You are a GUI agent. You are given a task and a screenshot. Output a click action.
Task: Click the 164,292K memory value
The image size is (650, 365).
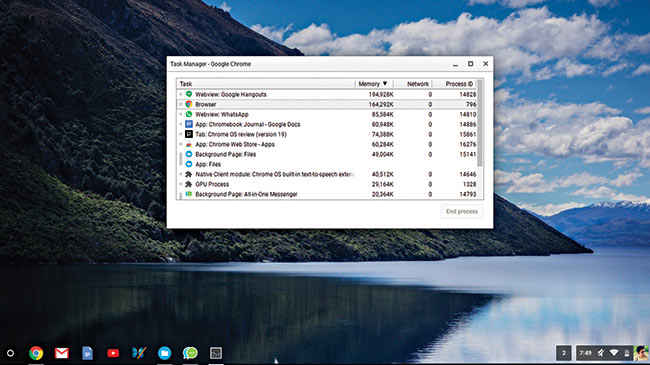381,104
